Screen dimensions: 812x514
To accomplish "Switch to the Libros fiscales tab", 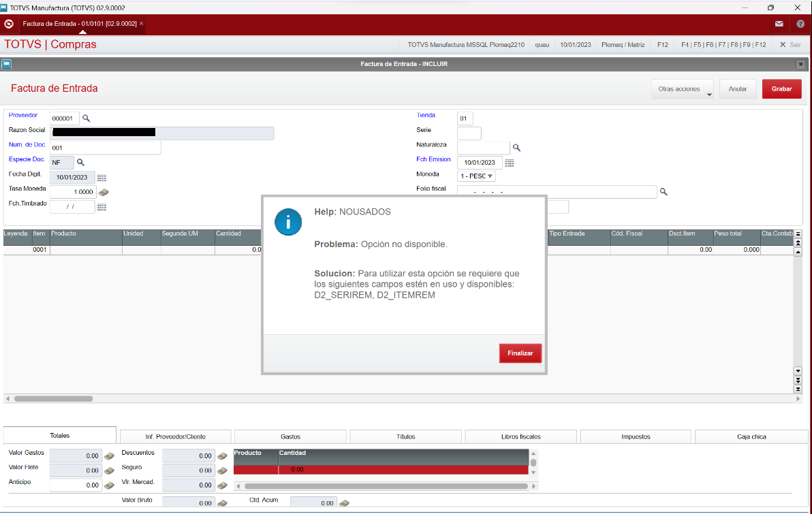I will click(x=521, y=436).
